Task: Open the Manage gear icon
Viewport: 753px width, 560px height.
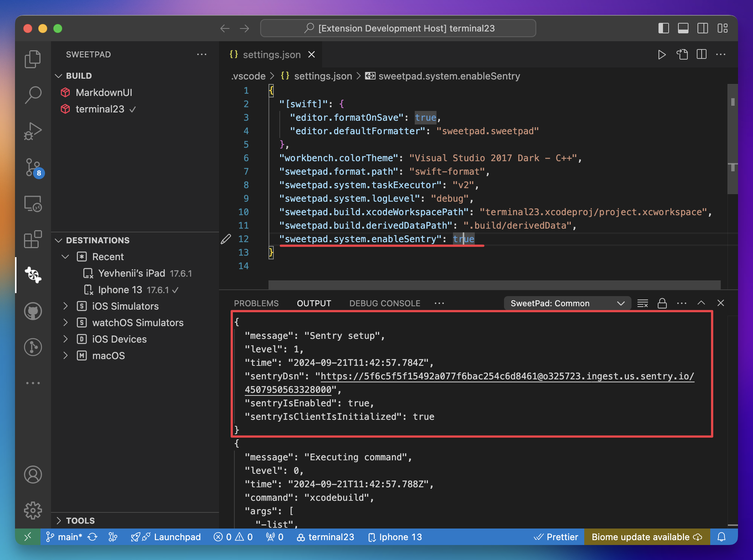Action: tap(33, 511)
